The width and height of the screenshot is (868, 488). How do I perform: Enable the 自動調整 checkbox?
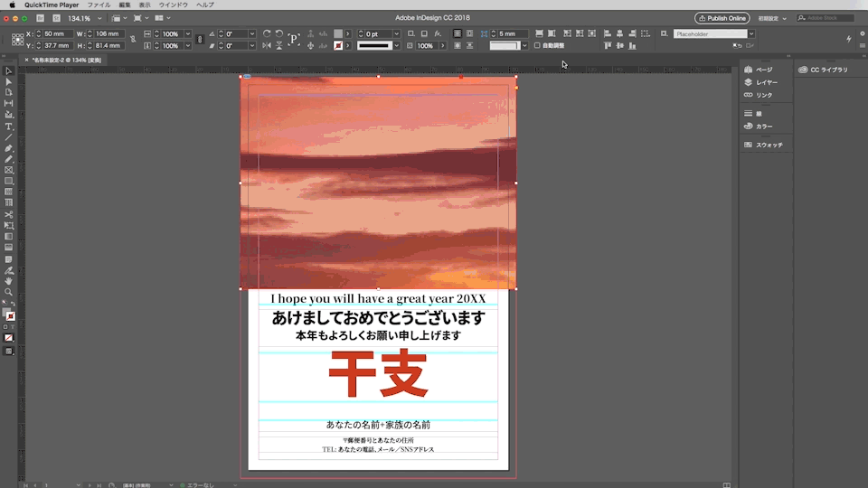537,45
